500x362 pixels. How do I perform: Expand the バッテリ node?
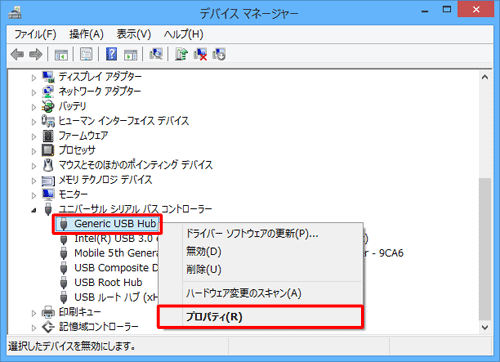pos(34,107)
